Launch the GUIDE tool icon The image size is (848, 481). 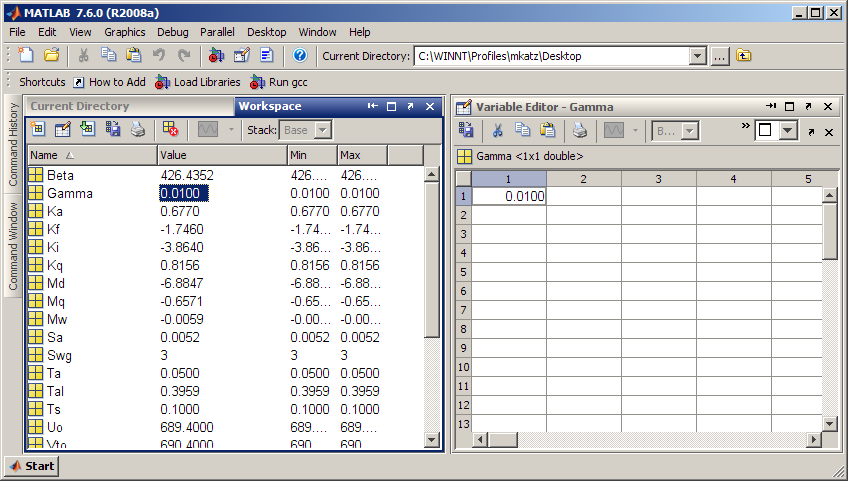coord(241,56)
